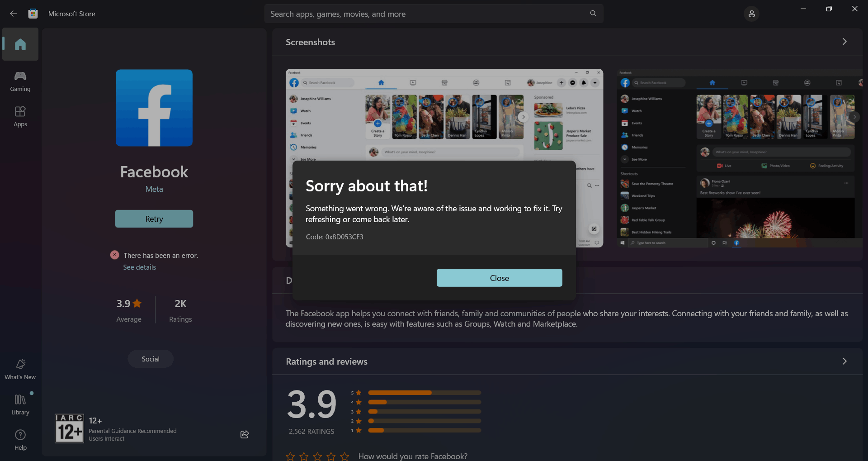
Task: Open Help in the sidebar
Action: tap(20, 440)
